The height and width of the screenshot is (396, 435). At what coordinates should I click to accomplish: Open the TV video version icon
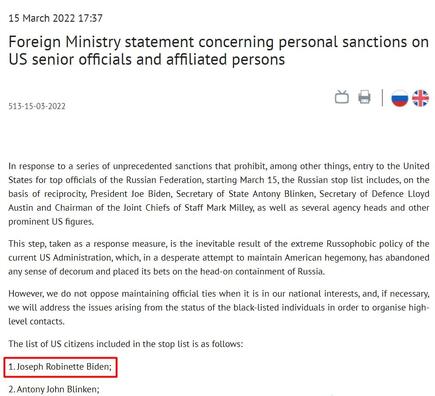tap(342, 97)
